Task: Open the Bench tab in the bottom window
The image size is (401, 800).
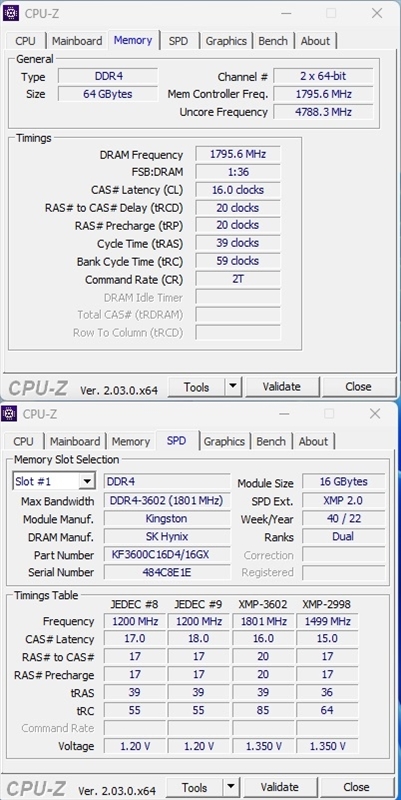Action: (x=270, y=441)
